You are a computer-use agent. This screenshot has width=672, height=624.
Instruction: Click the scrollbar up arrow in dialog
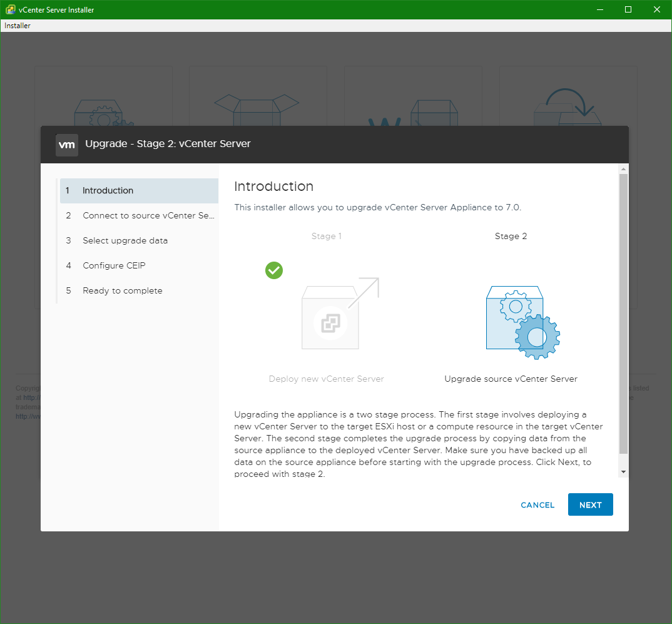click(624, 169)
